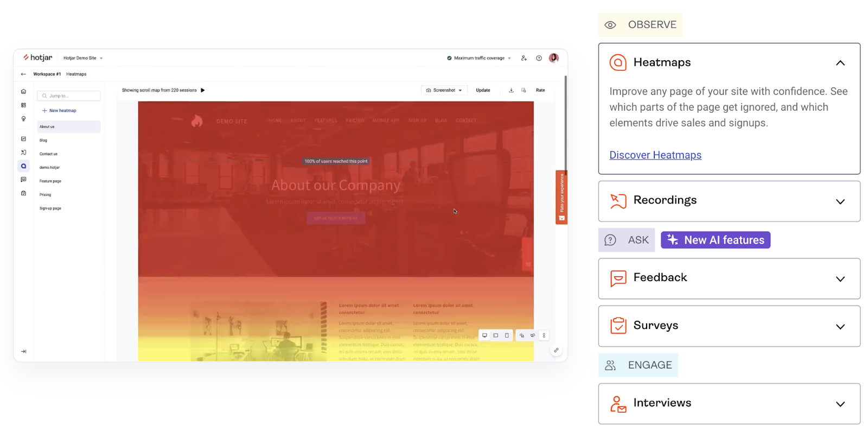Expand the Surveys accordion
This screenshot has height=444, width=868.
[x=840, y=326]
